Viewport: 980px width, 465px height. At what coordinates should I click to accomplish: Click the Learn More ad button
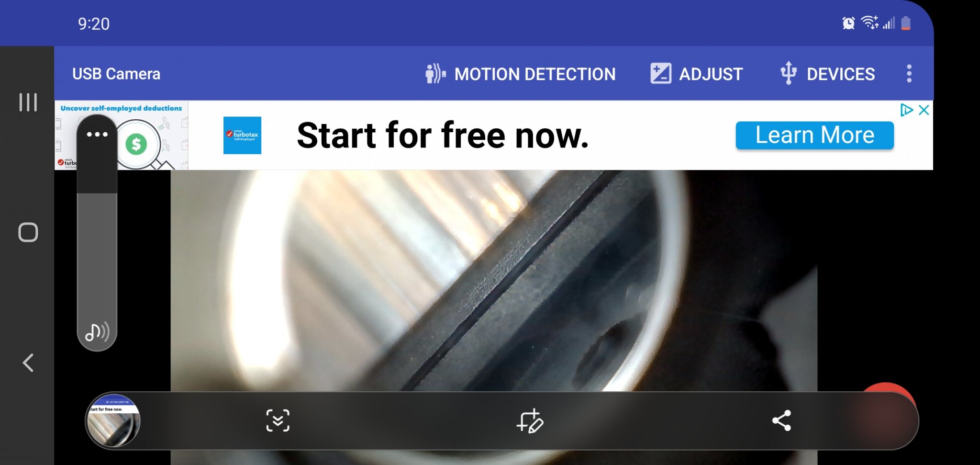click(814, 135)
